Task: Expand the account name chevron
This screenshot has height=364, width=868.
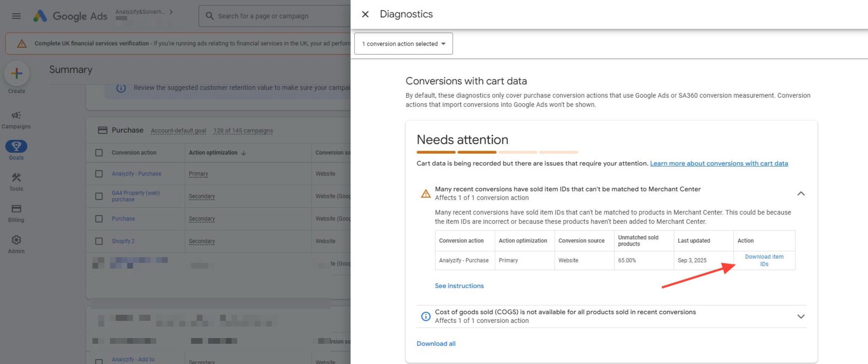Action: [171, 12]
